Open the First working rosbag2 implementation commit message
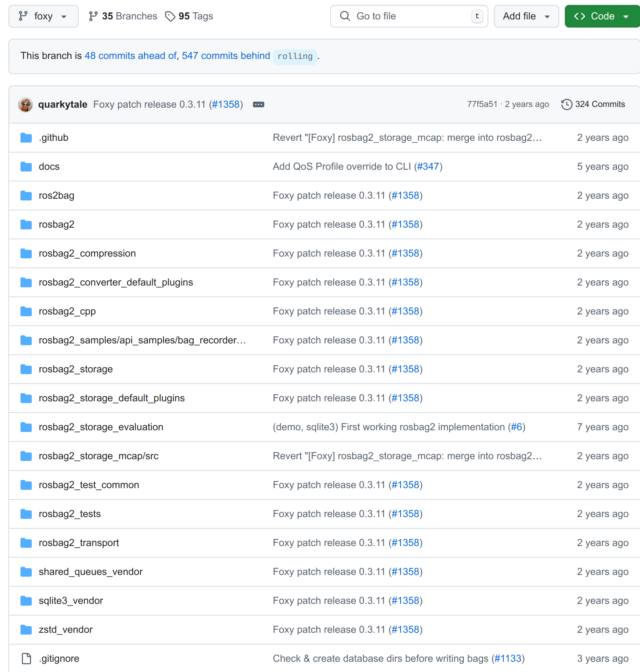Viewport: 640px width, 672px height. point(389,427)
